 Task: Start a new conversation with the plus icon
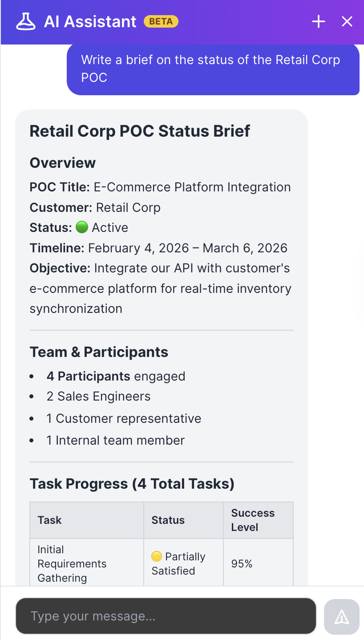point(318,21)
